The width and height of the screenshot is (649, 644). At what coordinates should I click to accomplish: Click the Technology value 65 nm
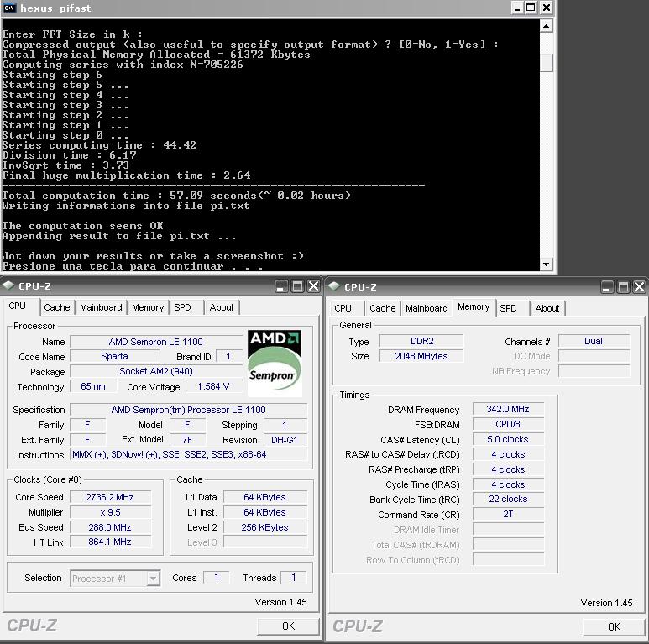tap(93, 386)
